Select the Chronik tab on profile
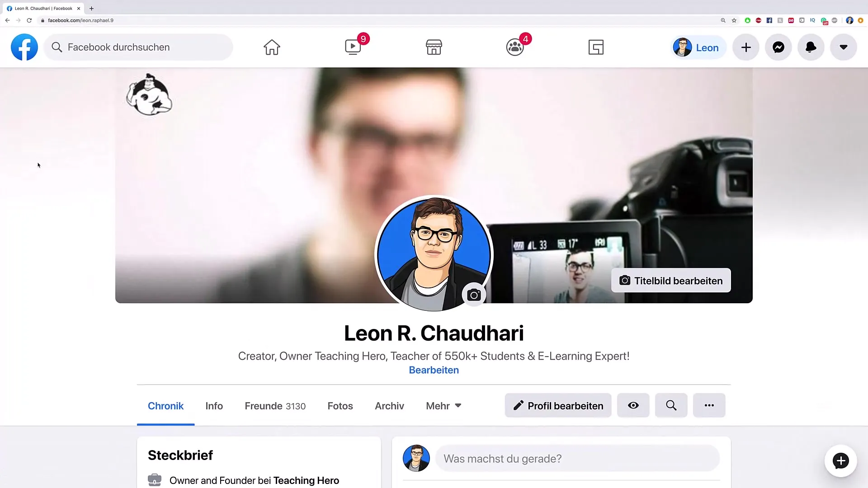This screenshot has width=868, height=488. tap(165, 406)
